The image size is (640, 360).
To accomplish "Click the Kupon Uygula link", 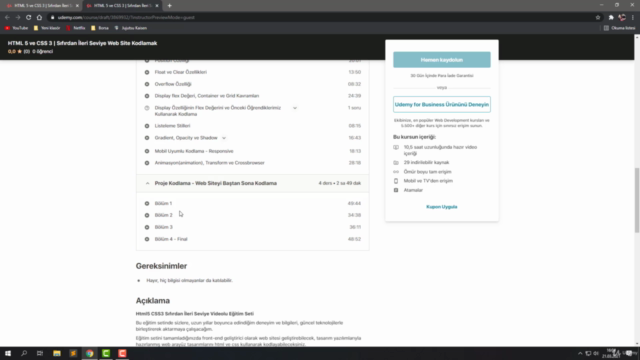I will coord(442,207).
